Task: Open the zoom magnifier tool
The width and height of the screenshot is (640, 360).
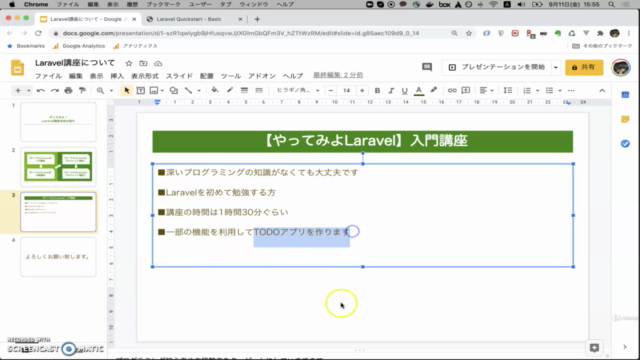Action: point(100,91)
